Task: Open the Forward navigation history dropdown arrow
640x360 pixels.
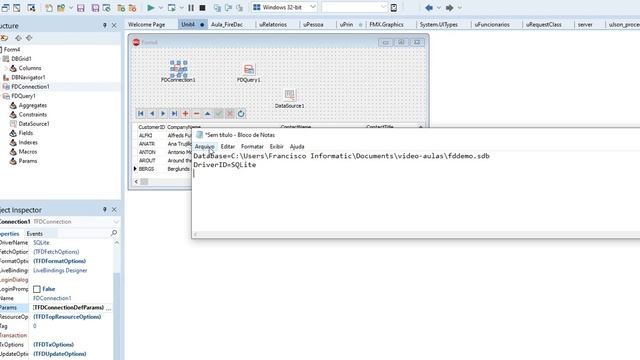Action: [460, 8]
